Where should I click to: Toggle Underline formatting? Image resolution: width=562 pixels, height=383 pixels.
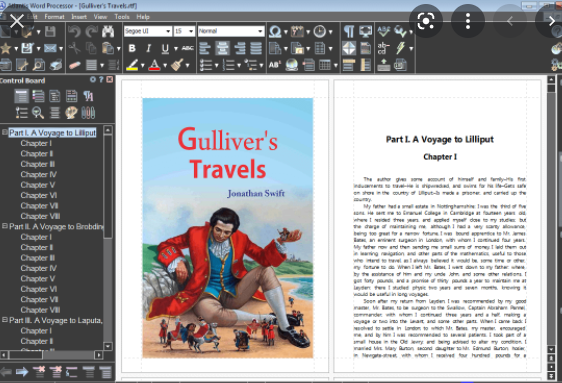point(165,48)
